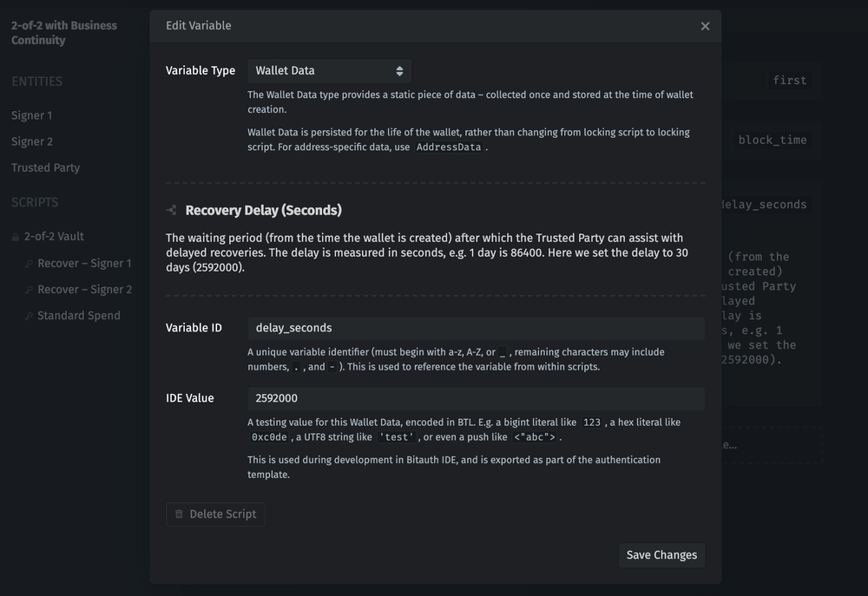Click the up-down arrows on the Variable Type selector

click(398, 70)
